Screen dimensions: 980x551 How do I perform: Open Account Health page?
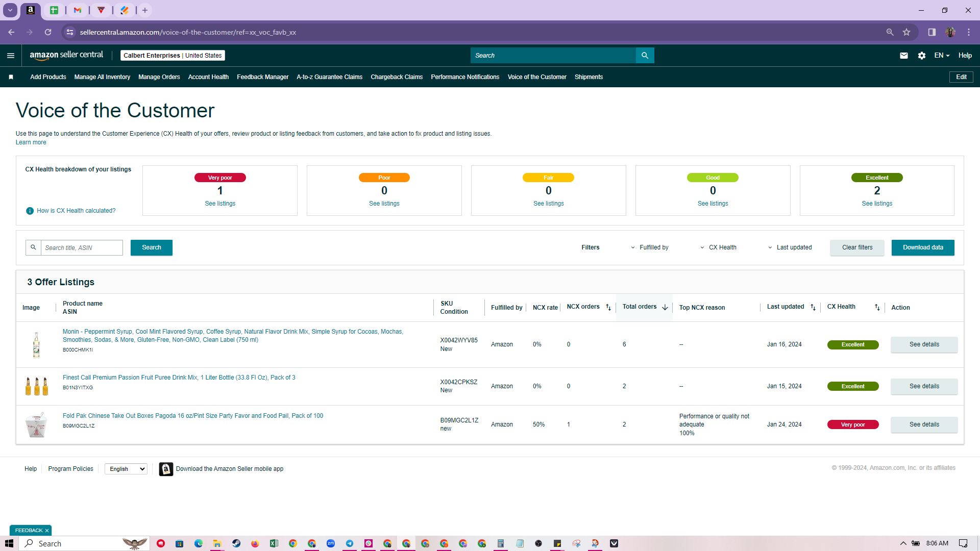(x=208, y=77)
